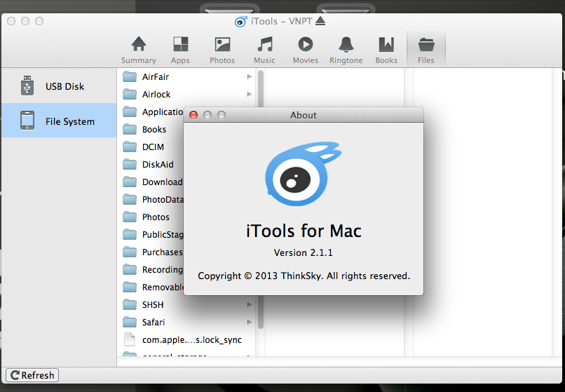The width and height of the screenshot is (565, 392).
Task: Click the iTools icon in the title bar
Action: tap(240, 22)
